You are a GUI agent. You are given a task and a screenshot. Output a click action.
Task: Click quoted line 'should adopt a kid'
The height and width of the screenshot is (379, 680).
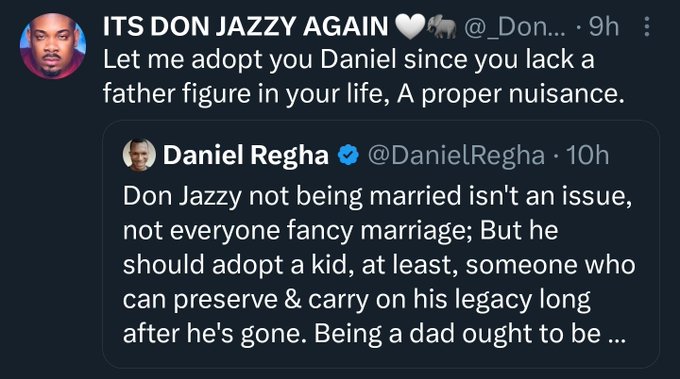coord(379,265)
